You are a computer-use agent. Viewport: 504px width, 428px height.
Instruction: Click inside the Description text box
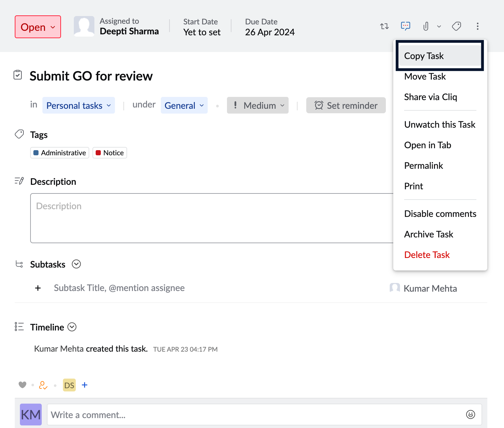click(x=212, y=218)
